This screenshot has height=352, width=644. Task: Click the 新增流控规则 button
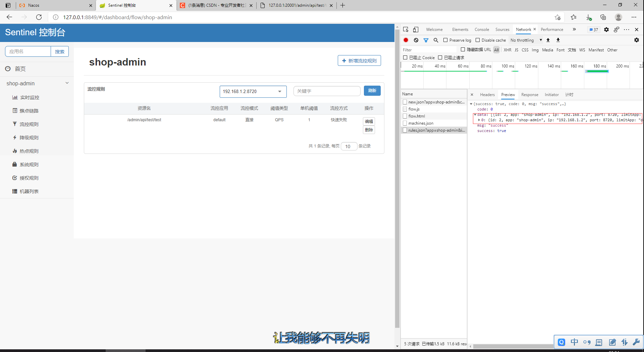pyautogui.click(x=359, y=60)
